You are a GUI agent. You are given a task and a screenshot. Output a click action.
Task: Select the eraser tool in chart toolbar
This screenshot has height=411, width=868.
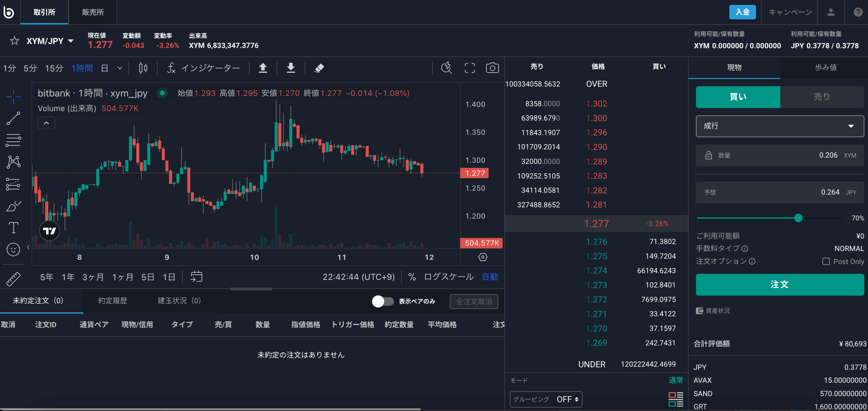pos(319,68)
